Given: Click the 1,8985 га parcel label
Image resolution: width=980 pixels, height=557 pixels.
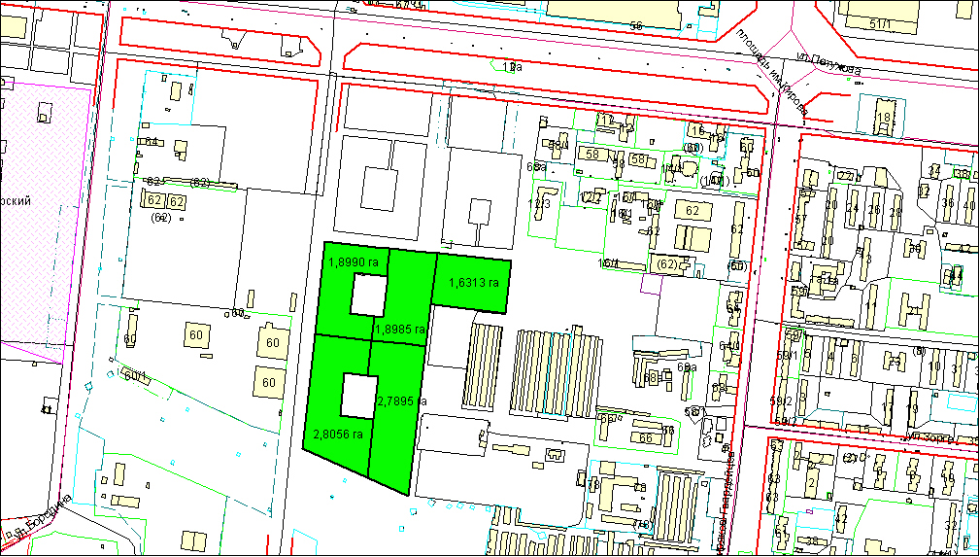Looking at the screenshot, I should (400, 329).
